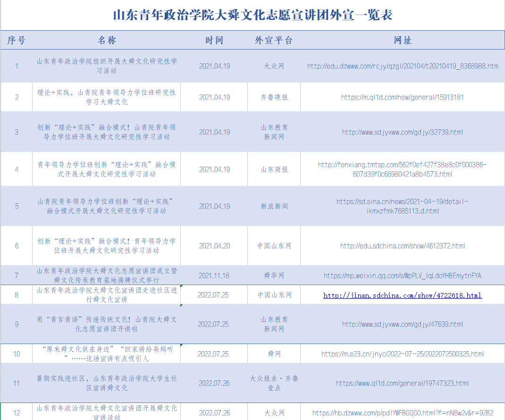Select the 新浪新闻 platform cell
The width and height of the screenshot is (505, 420).
pos(274,206)
